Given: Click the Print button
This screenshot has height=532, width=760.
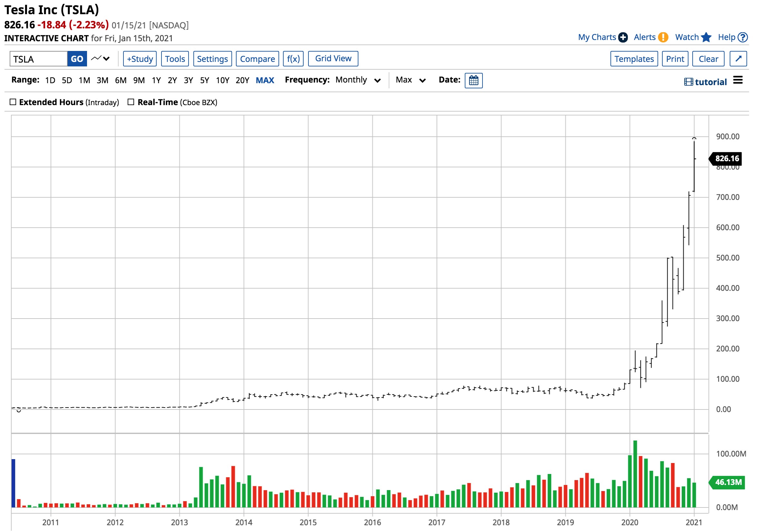Looking at the screenshot, I should pyautogui.click(x=675, y=59).
